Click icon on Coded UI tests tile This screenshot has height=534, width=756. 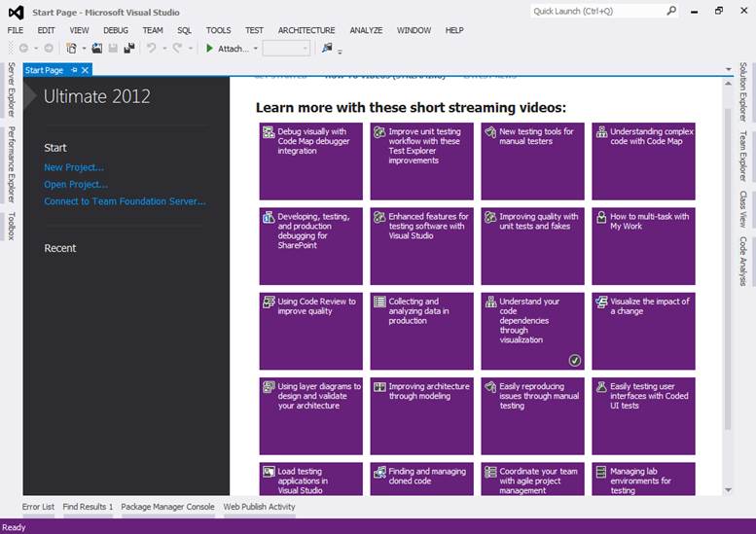pyautogui.click(x=601, y=387)
